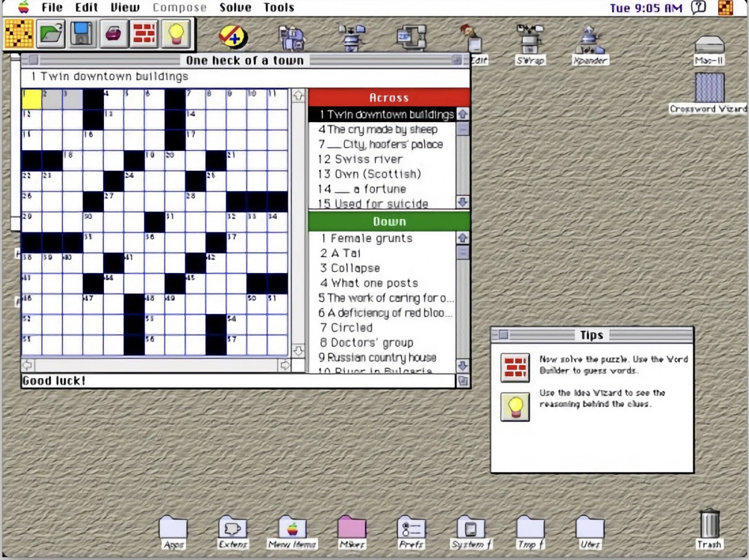Click the crossword grid toolbar icon

[x=19, y=34]
